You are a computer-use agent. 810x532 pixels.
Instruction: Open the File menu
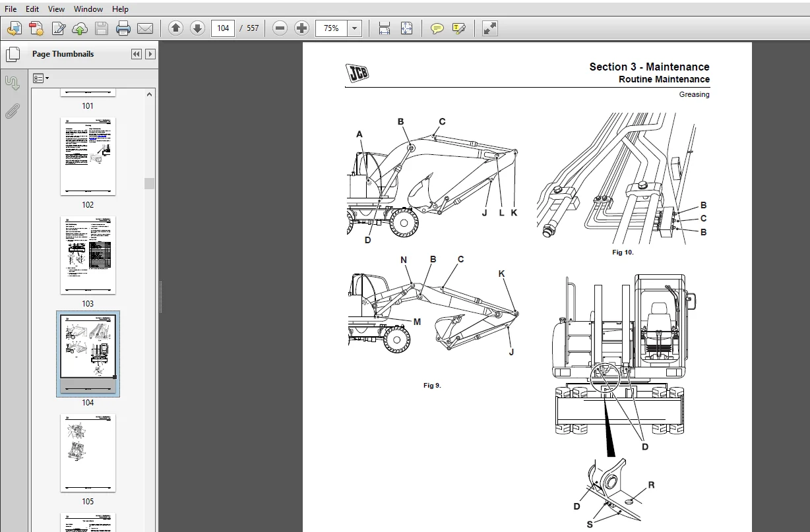click(x=11, y=9)
